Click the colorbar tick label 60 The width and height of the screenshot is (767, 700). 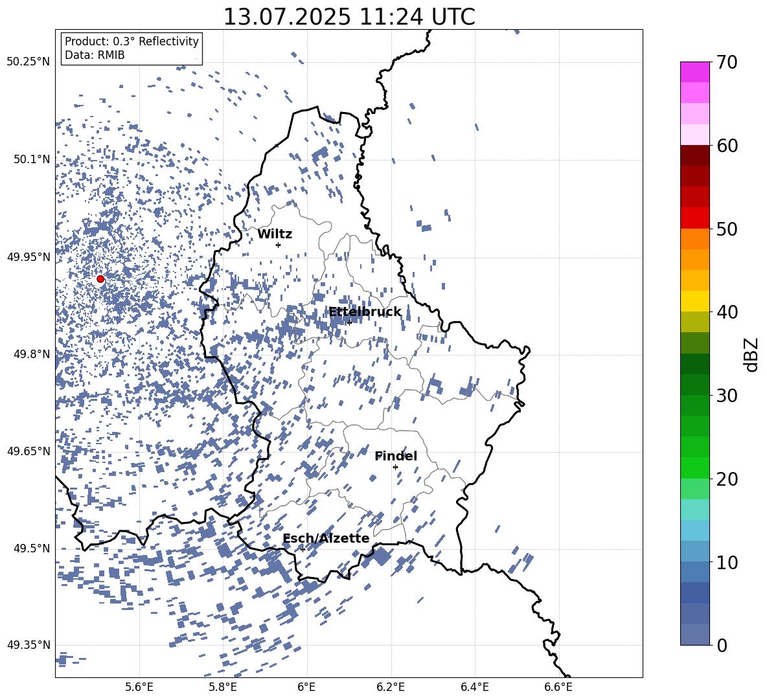point(727,146)
